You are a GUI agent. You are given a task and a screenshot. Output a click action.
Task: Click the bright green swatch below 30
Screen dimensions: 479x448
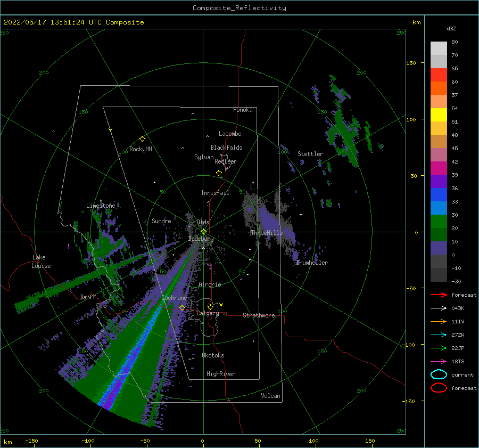point(439,222)
